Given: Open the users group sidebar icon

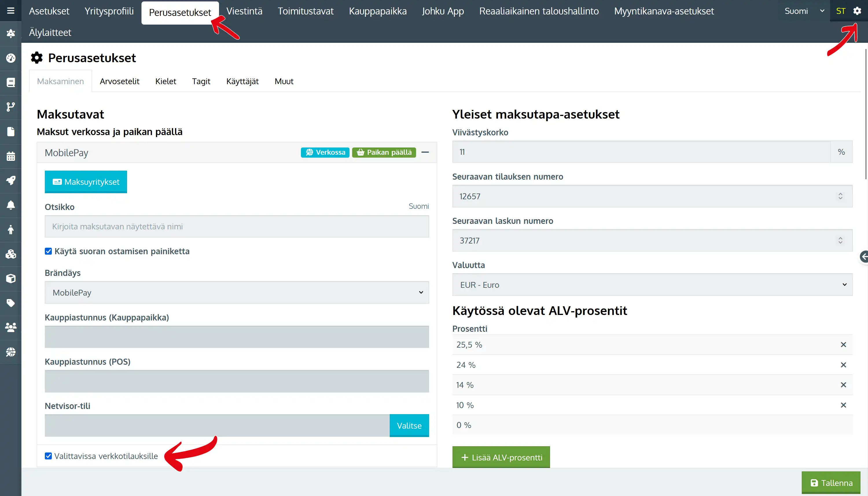Looking at the screenshot, I should point(11,327).
